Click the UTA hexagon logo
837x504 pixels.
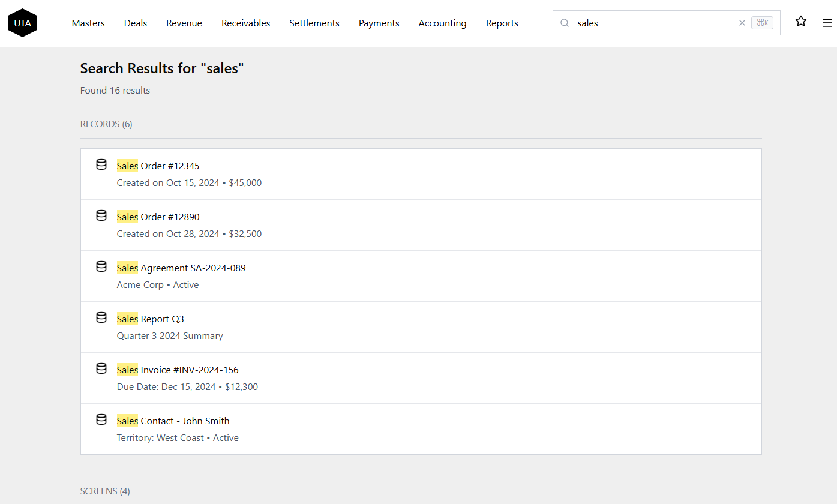coord(22,22)
